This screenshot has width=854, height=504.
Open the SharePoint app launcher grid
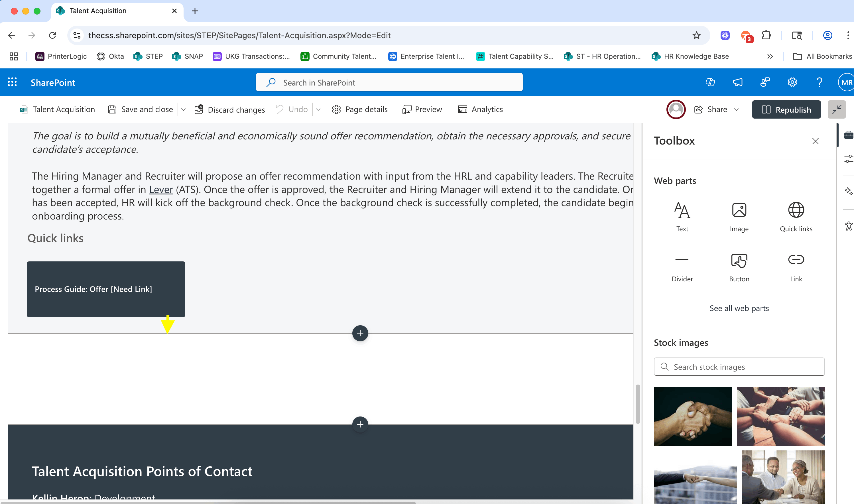click(12, 82)
